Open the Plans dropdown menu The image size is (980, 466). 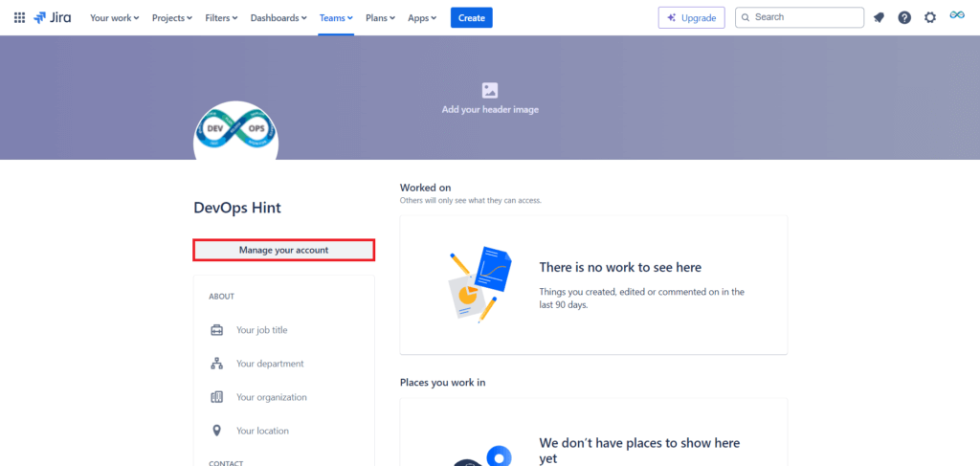(x=381, y=17)
